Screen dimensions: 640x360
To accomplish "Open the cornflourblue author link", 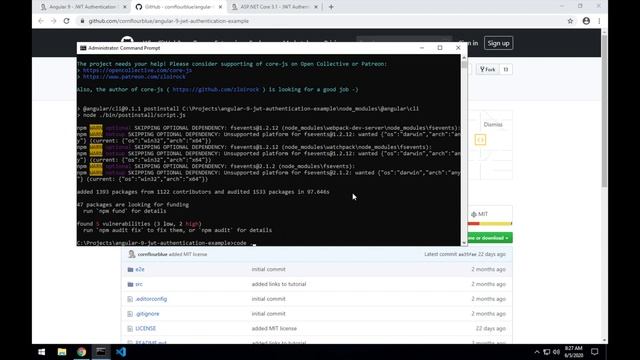I will coord(152,254).
